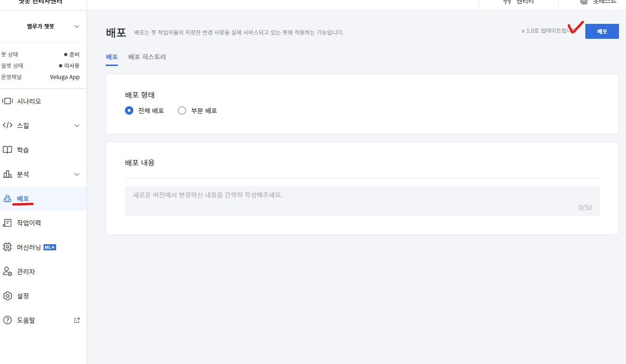Screen dimensions: 626x364
Task: Switch to the 배포 히스토리 tab
Action: [x=147, y=57]
